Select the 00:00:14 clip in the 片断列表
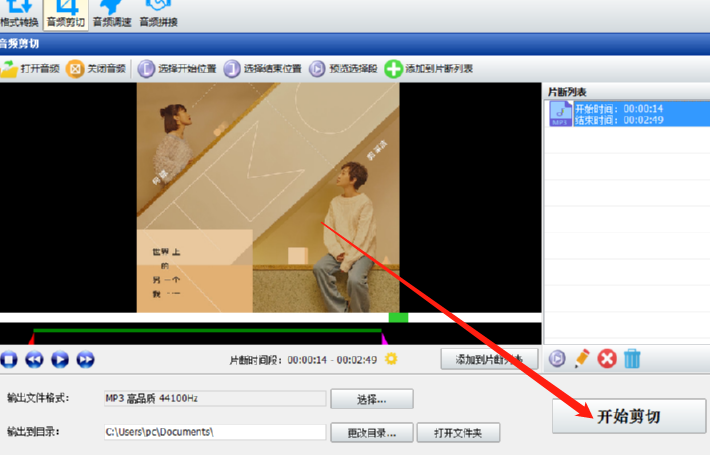Screen dimensions: 710x455 (x=628, y=114)
